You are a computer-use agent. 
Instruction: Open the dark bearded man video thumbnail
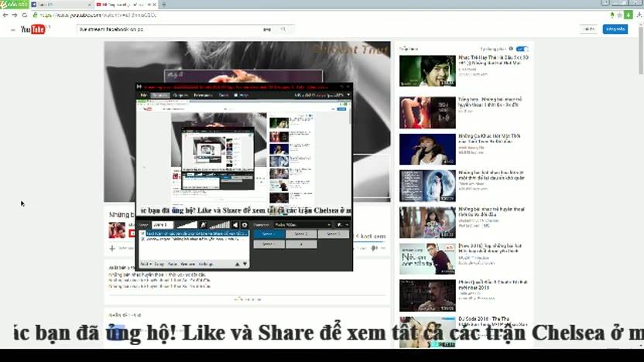[x=427, y=295]
